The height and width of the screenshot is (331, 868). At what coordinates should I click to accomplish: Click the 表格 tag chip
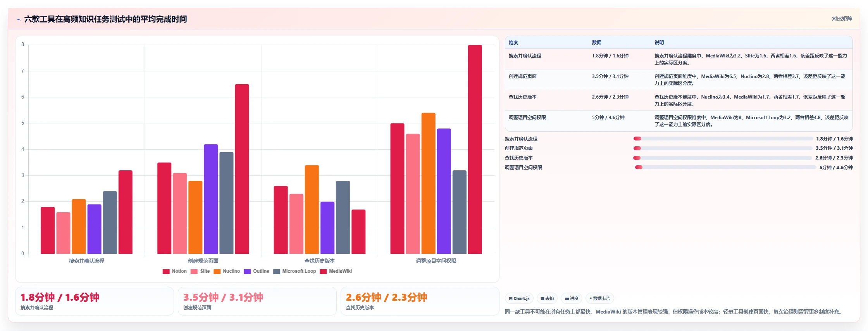pyautogui.click(x=548, y=298)
